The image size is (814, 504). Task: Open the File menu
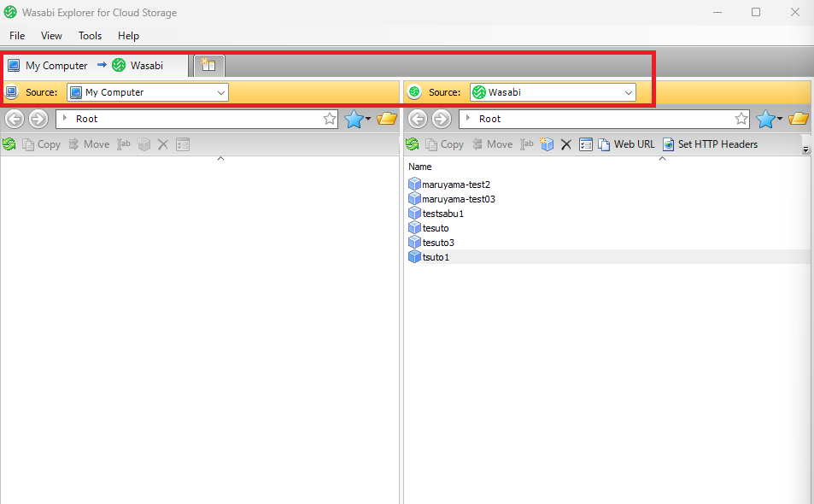click(x=17, y=36)
